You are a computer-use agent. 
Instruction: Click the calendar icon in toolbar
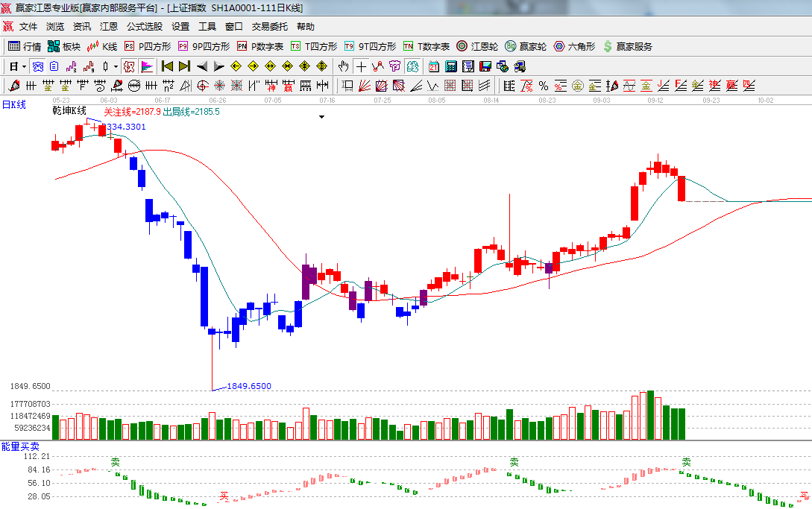pos(433,66)
